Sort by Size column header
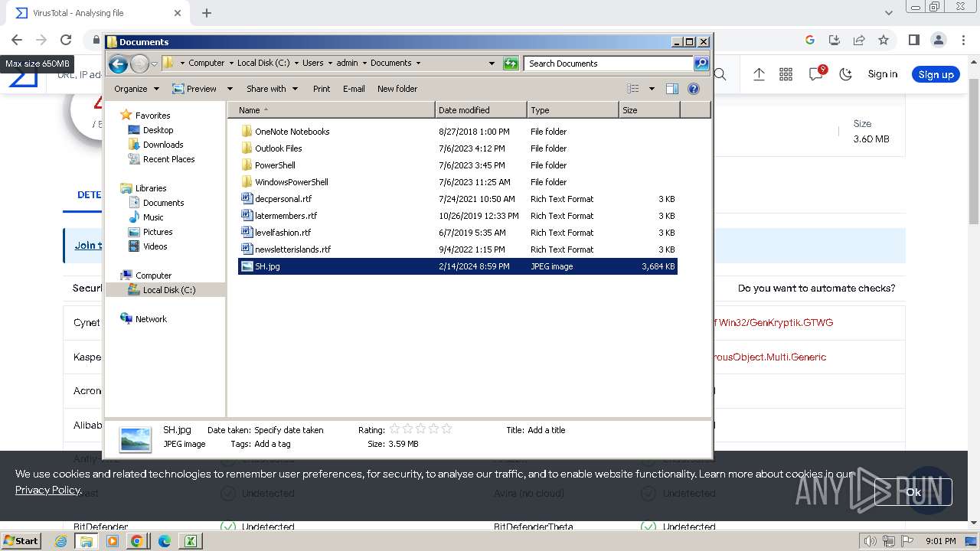Image resolution: width=980 pixels, height=551 pixels. tap(649, 110)
